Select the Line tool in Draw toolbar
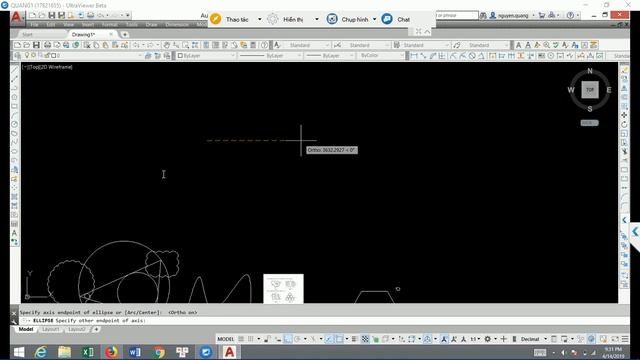 [15, 70]
